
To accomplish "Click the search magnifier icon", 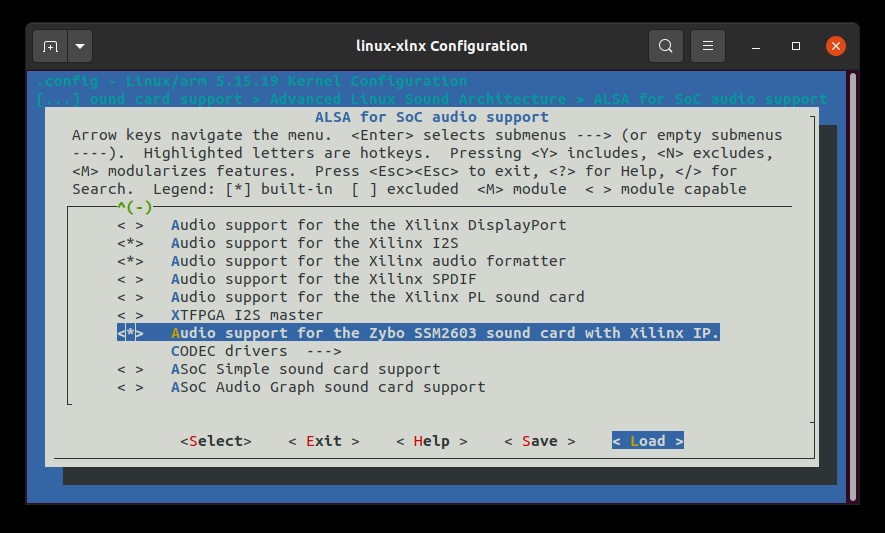I will 666,46.
